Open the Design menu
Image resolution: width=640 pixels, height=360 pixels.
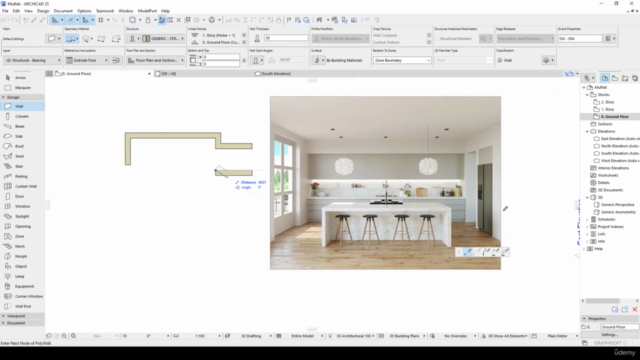[43, 11]
